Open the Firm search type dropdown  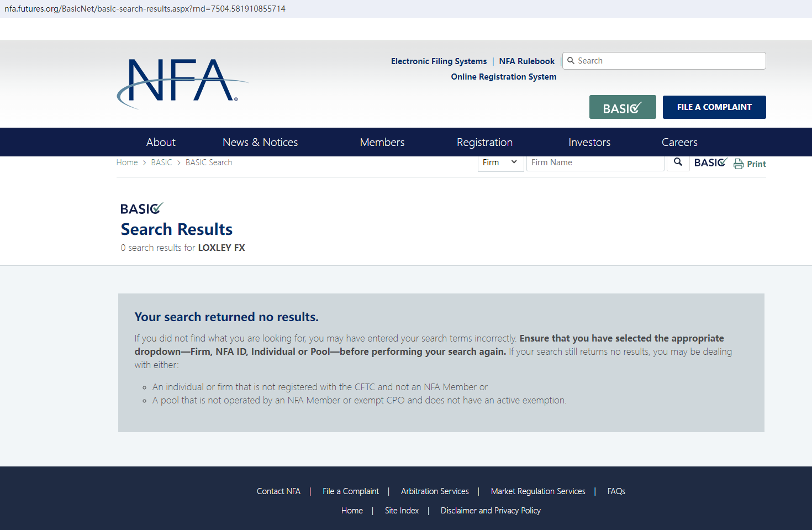pyautogui.click(x=500, y=162)
